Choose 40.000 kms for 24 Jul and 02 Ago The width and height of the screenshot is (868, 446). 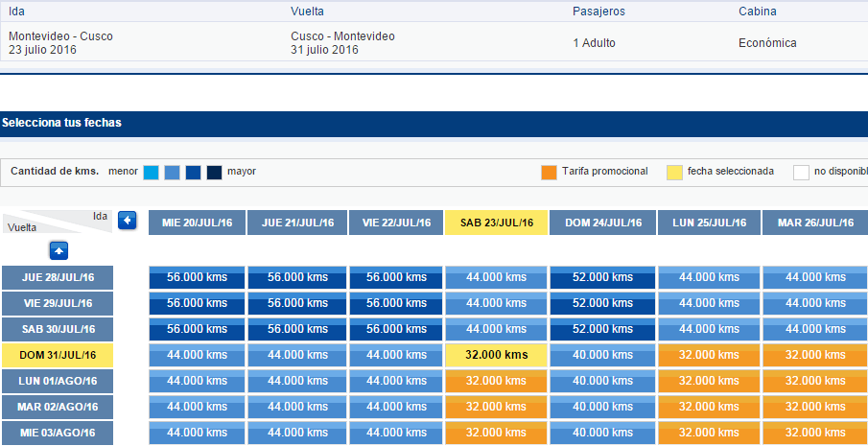point(603,407)
